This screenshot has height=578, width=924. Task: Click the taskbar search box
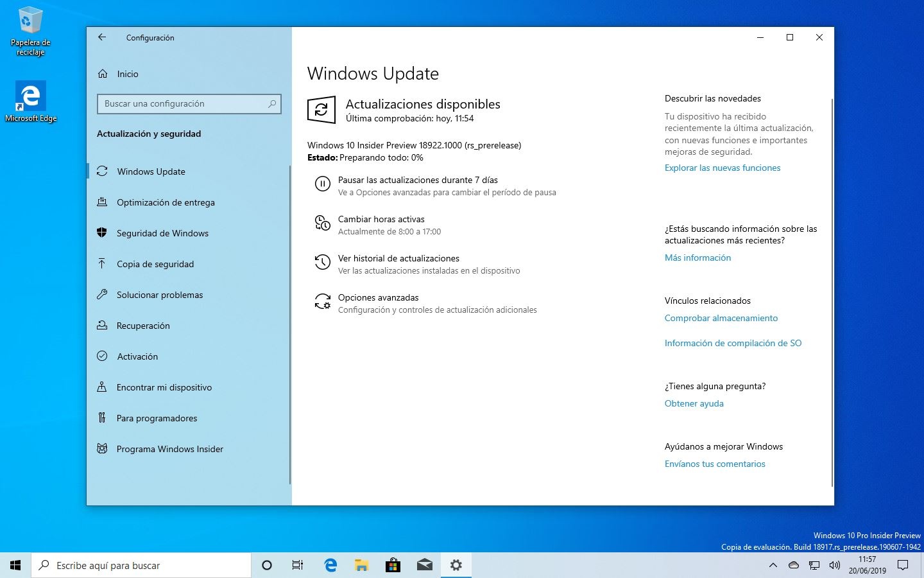141,565
